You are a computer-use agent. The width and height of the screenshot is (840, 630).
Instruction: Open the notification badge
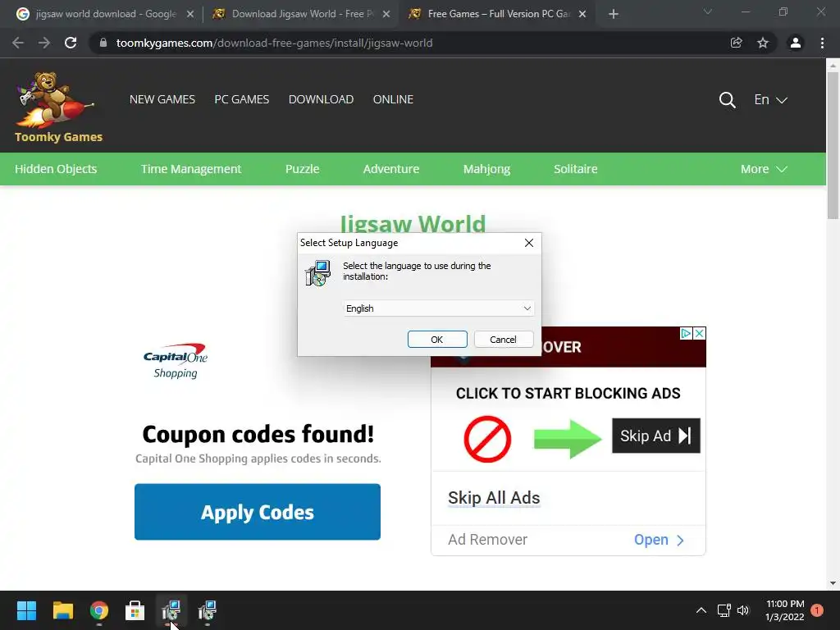[x=816, y=610]
